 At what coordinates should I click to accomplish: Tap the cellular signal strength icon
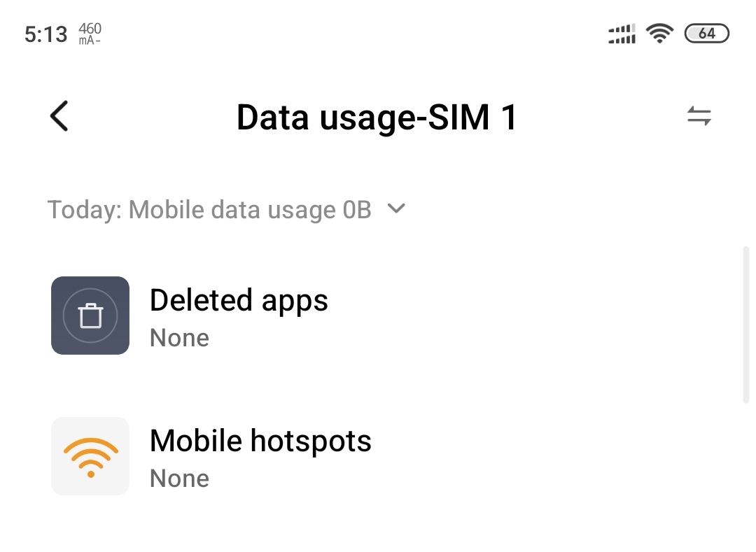tap(622, 34)
